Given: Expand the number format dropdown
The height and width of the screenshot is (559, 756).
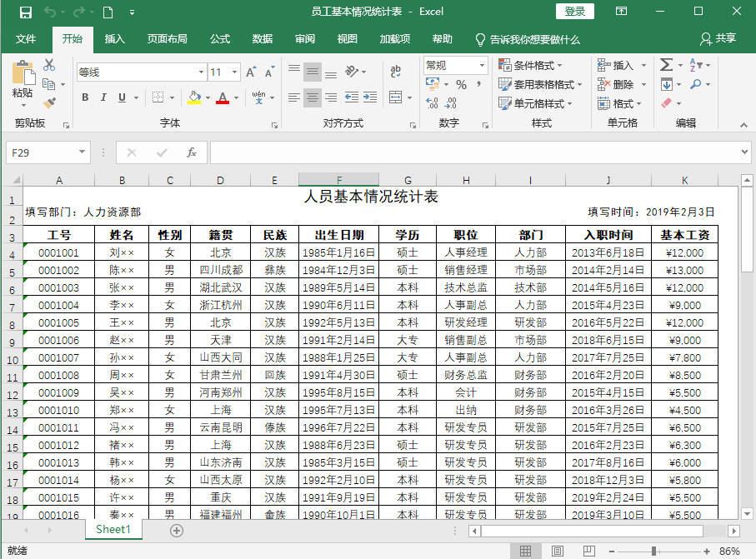Looking at the screenshot, I should click(x=482, y=65).
